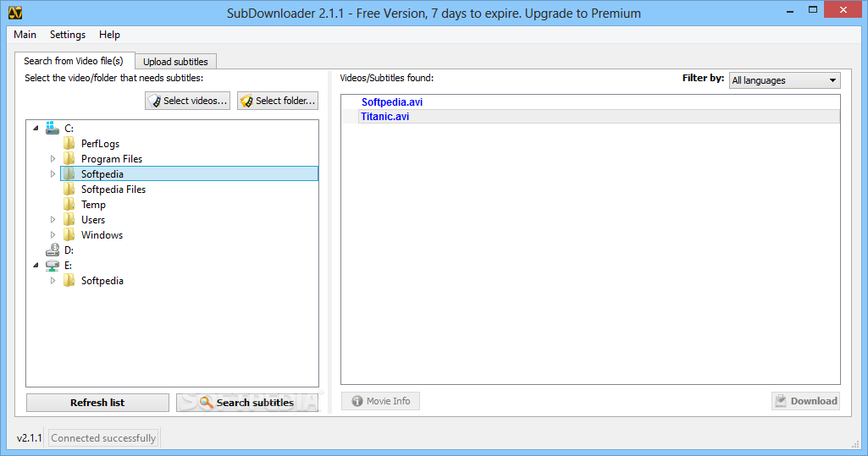
Task: Click the PerfLogs folder icon
Action: [x=69, y=144]
